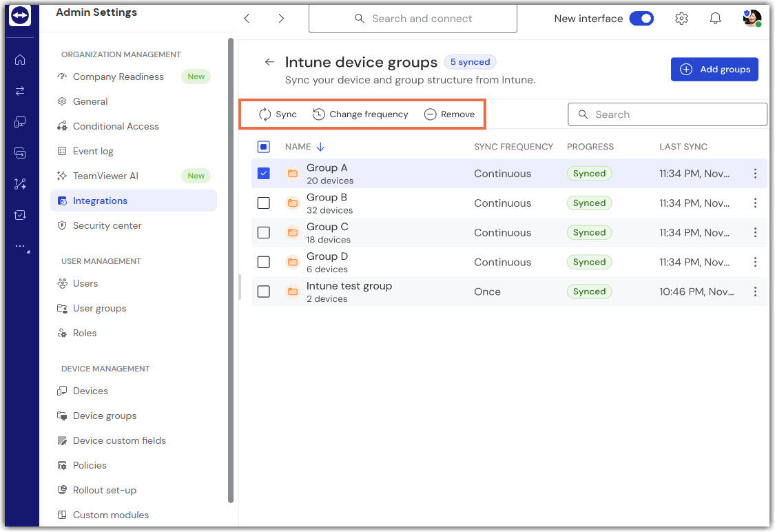Click the Add groups button
The image size is (775, 532).
point(714,69)
